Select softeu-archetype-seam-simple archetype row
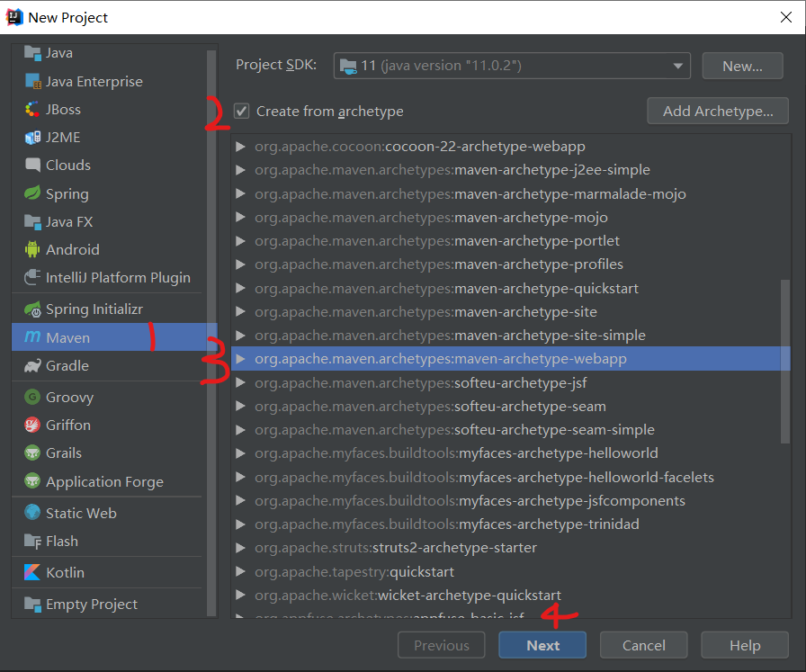Screen dimensions: 806x672 pyautogui.click(x=510, y=430)
